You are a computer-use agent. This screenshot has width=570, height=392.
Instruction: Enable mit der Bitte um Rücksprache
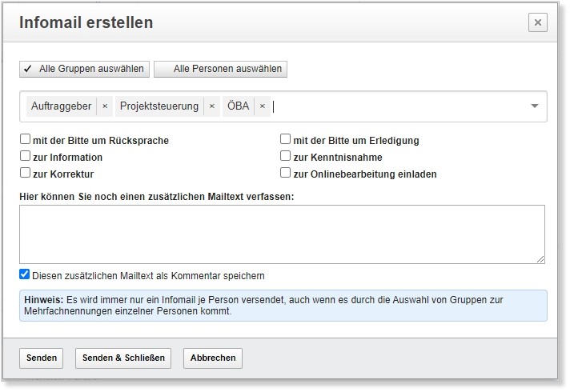(26, 140)
